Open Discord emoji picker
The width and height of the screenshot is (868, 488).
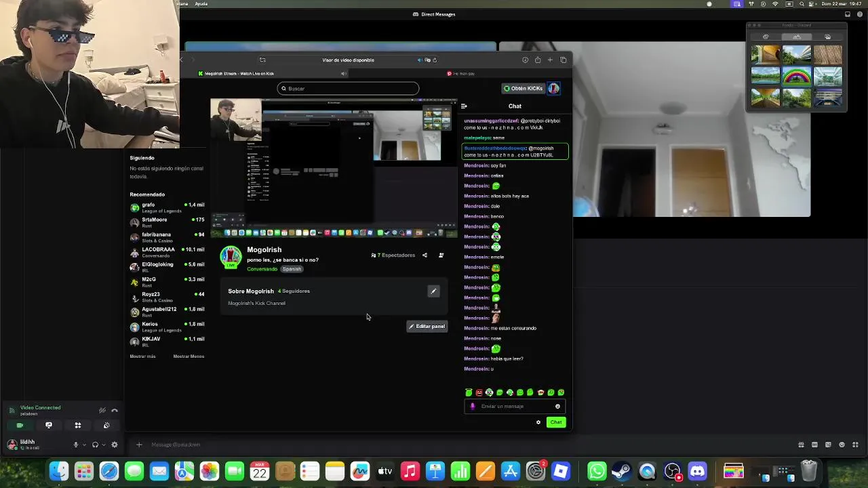[x=842, y=445]
